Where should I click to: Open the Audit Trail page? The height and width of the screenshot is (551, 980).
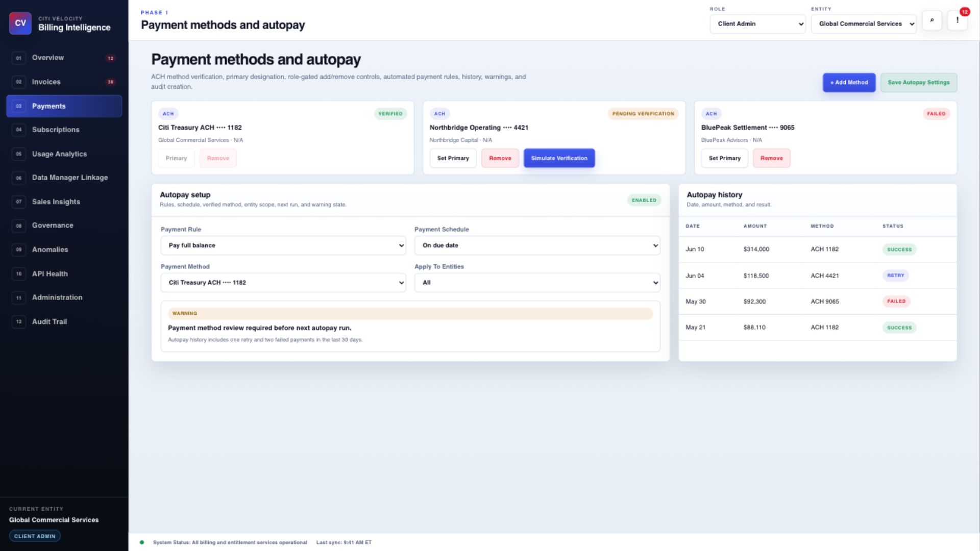[x=64, y=322]
